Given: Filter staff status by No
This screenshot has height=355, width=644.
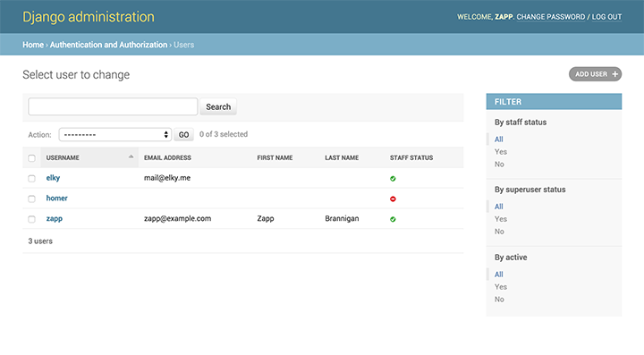Looking at the screenshot, I should click(x=499, y=165).
